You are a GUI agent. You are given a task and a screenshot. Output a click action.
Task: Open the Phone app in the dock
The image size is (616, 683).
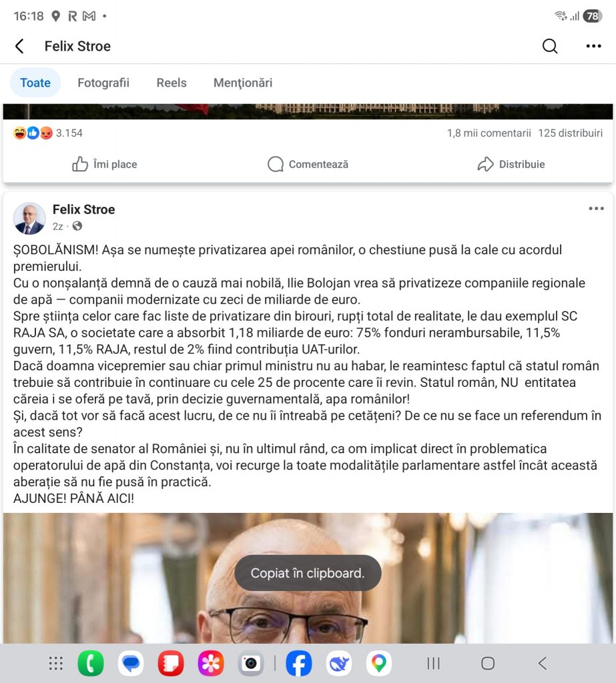point(91,664)
